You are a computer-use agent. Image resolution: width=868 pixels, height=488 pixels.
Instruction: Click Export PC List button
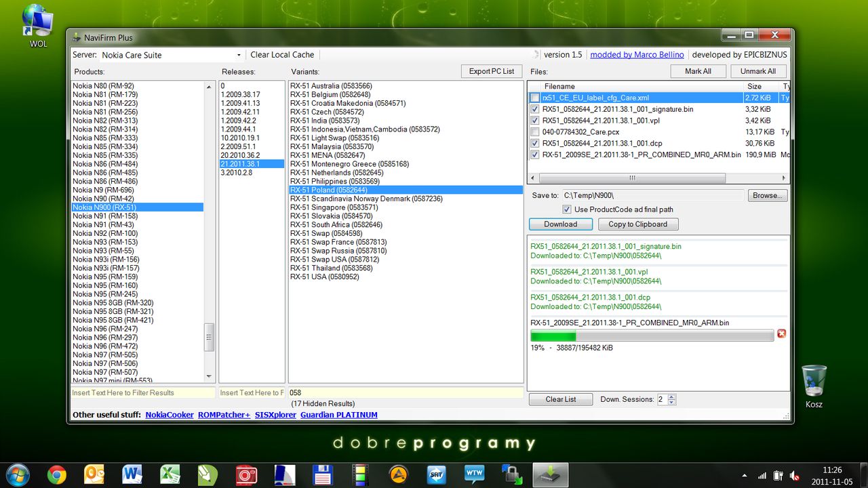click(x=492, y=71)
